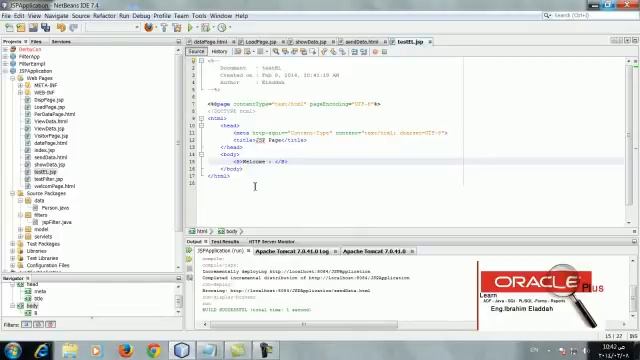Image resolution: width=640 pixels, height=360 pixels.
Task: Click the Undo toolbar icon
Action: click(61, 27)
